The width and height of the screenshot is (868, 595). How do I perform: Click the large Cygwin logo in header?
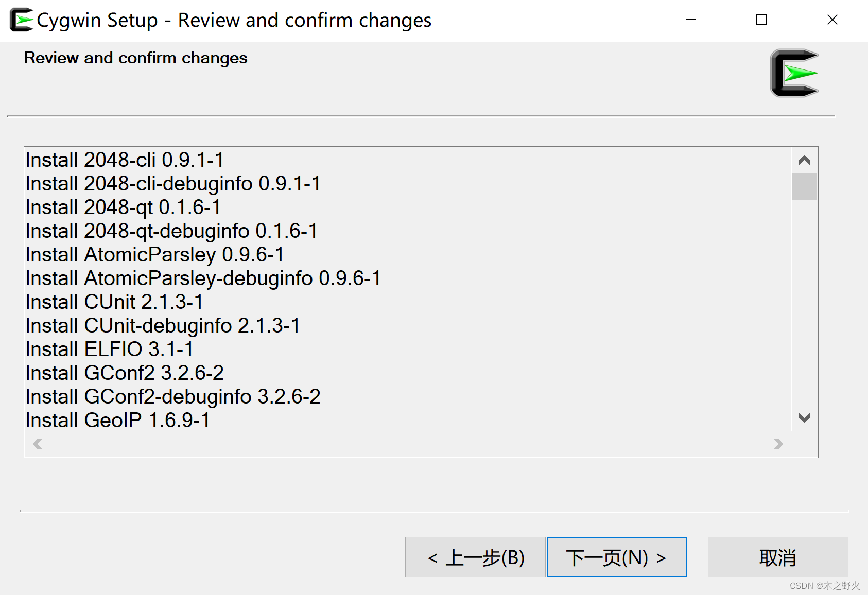[794, 73]
